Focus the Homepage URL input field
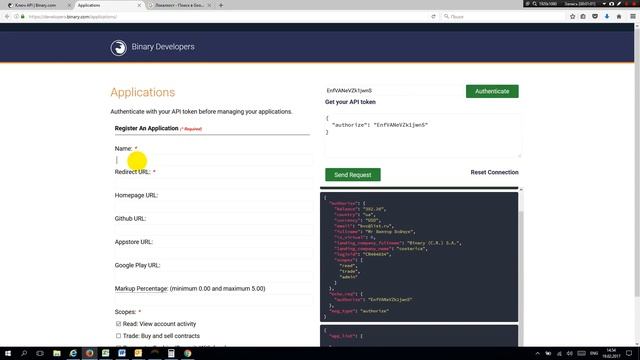This screenshot has height=360, width=640. [213, 207]
